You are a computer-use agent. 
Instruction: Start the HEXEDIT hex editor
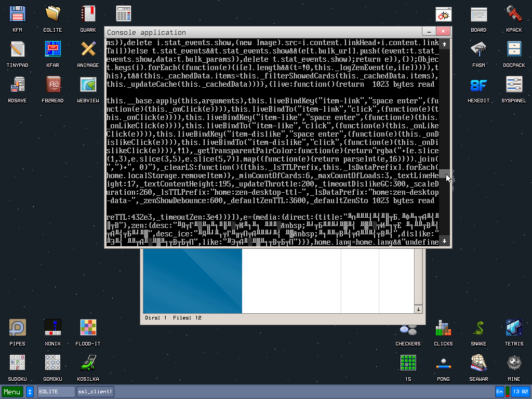click(478, 85)
